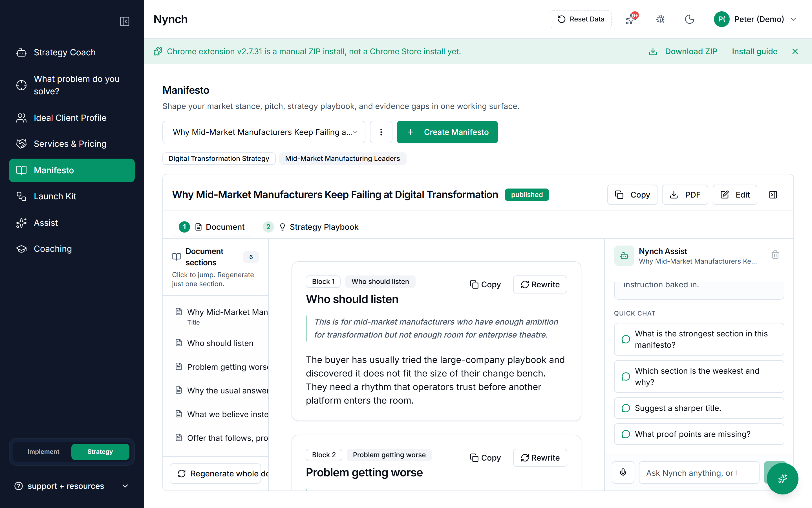Switch to the Strategy Playbook tab
The width and height of the screenshot is (812, 508).
pyautogui.click(x=311, y=227)
